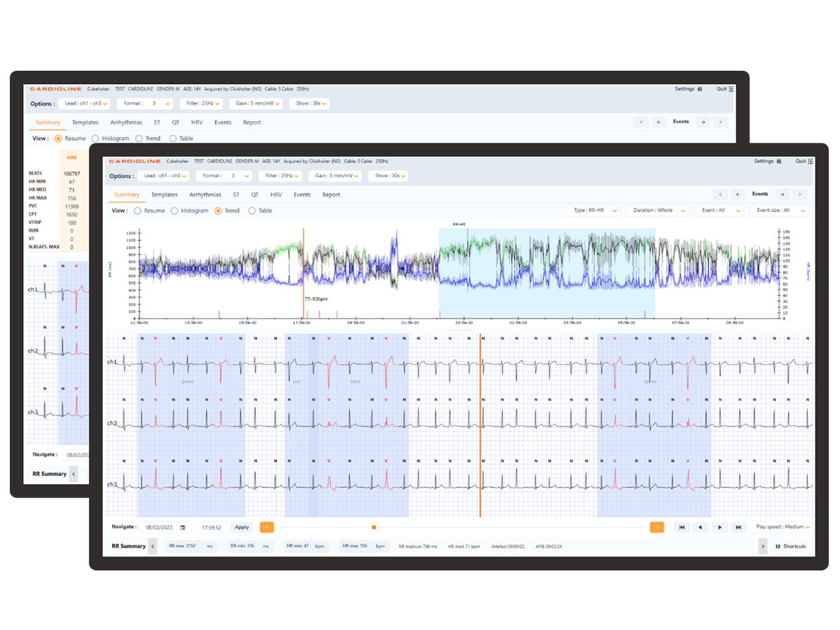Click the orange right arrow ending the navigation bar
Screen dimensions: 840x630
[x=657, y=527]
